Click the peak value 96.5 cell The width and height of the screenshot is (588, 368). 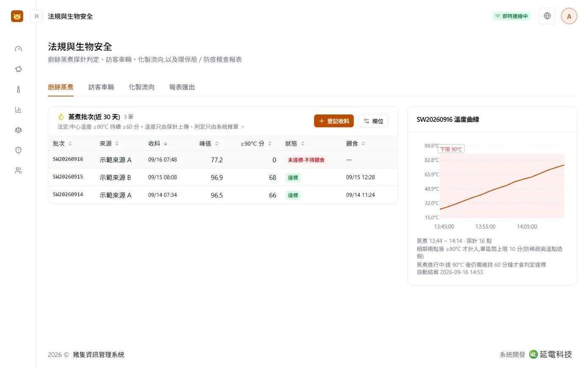point(217,195)
